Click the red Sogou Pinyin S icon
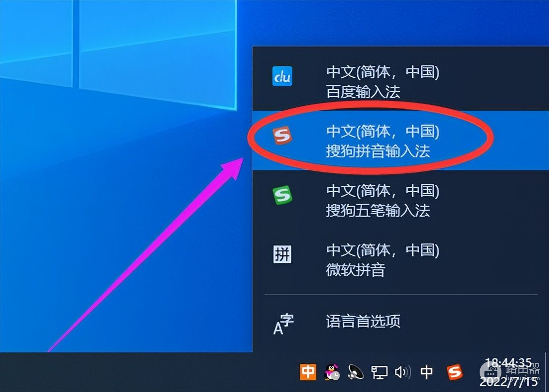 282,135
